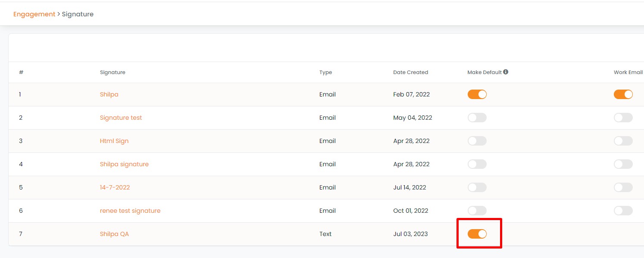Enable Work Email for Html Sign
The height and width of the screenshot is (258, 644).
point(623,141)
